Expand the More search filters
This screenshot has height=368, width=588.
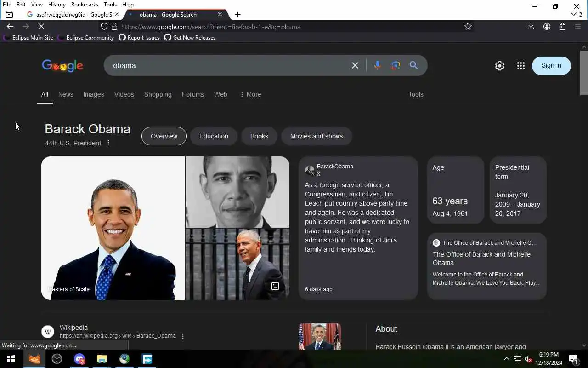tap(250, 94)
